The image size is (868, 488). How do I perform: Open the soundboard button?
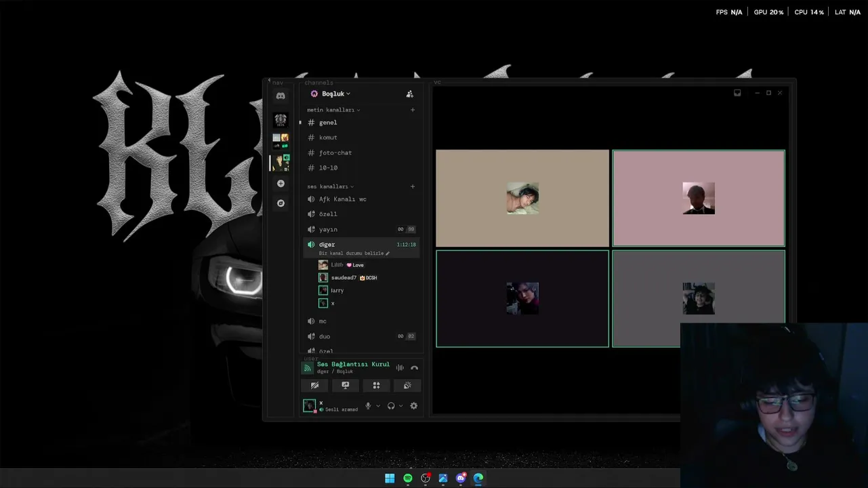[x=407, y=386]
